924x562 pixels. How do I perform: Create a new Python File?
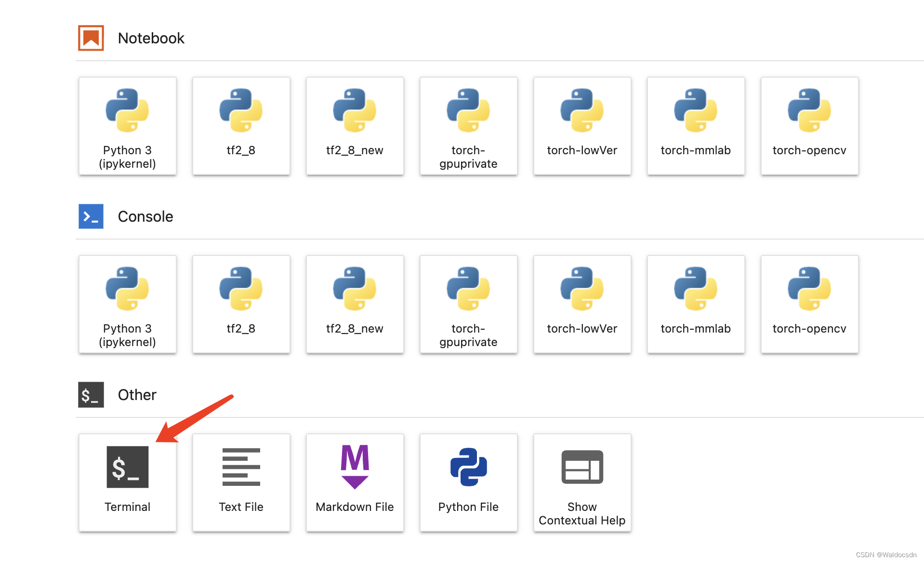[x=469, y=482]
